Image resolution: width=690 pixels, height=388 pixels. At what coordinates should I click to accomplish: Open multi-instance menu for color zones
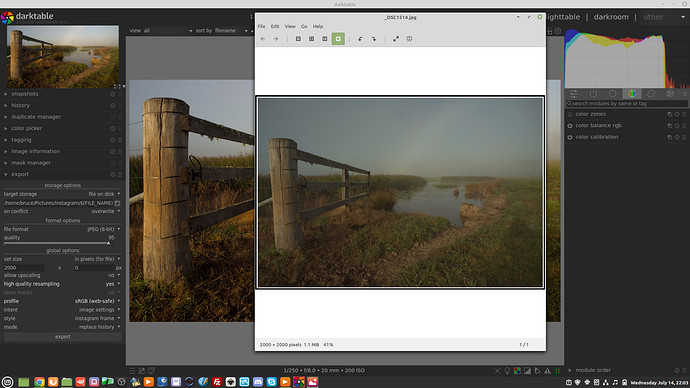click(x=670, y=114)
